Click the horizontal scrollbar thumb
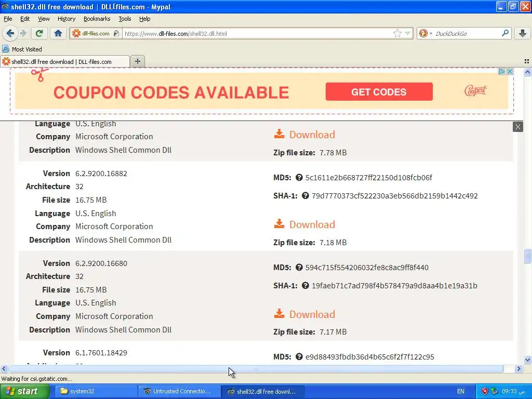The width and height of the screenshot is (532, 399). [256, 368]
